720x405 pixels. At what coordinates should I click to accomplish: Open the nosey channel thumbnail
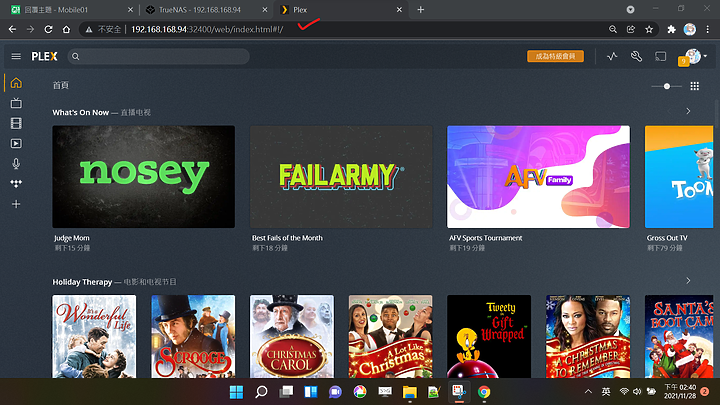(x=144, y=177)
